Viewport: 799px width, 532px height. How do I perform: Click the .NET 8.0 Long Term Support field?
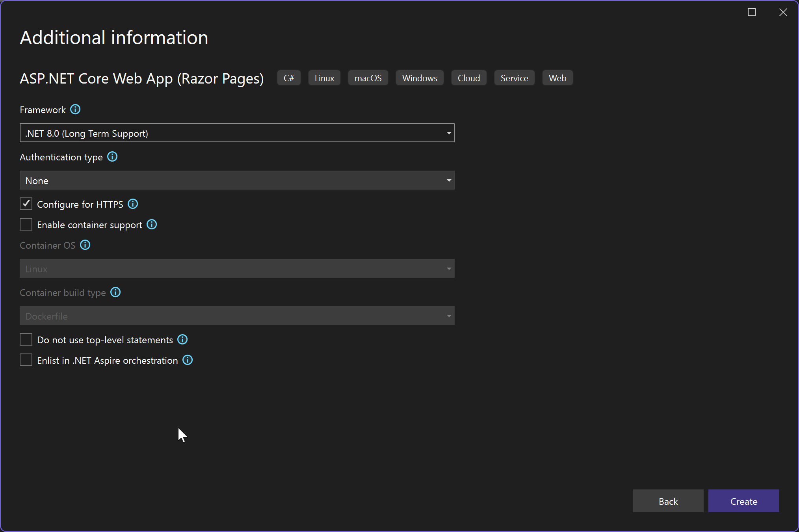point(236,133)
